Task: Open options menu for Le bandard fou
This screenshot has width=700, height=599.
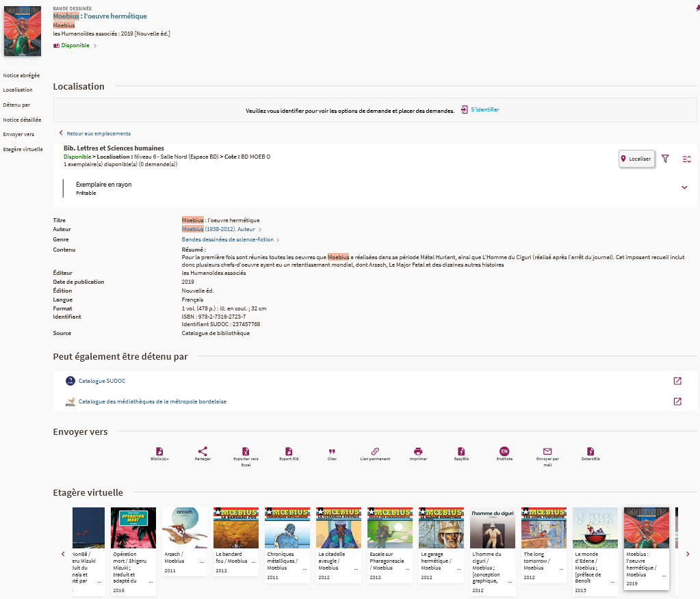Action: point(254,562)
